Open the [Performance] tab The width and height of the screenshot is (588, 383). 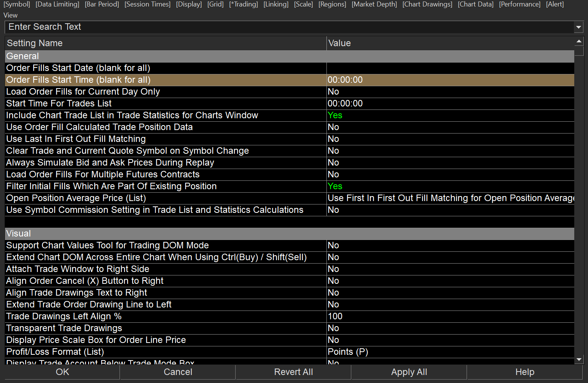(x=520, y=4)
